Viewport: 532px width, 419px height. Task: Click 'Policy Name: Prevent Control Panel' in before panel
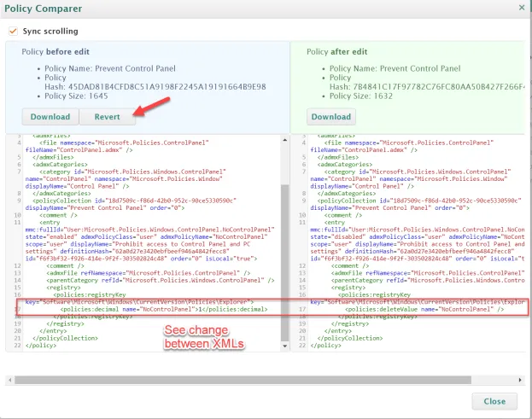110,68
